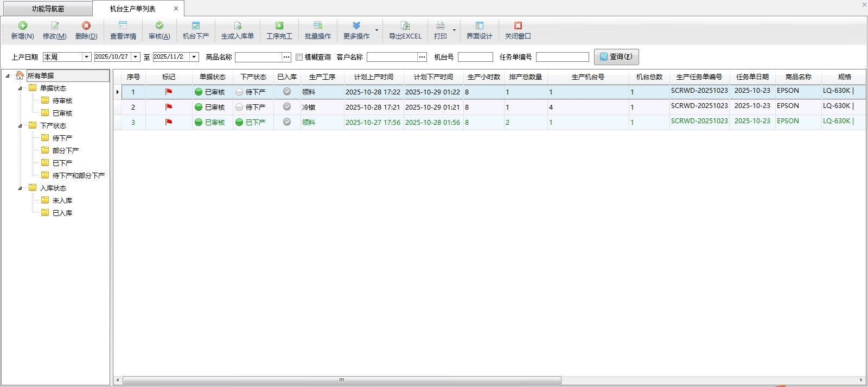Toggle 已入库 check in third row
This screenshot has height=387, width=868.
(x=287, y=122)
